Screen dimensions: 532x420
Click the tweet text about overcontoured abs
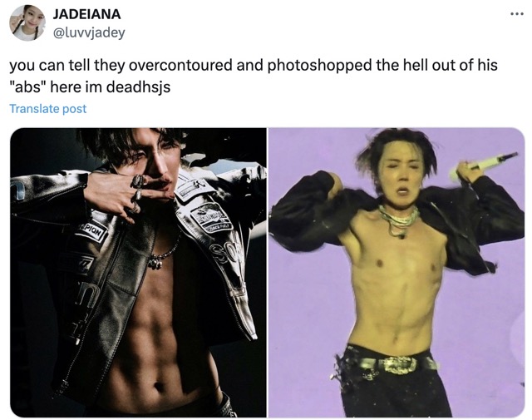coord(253,76)
